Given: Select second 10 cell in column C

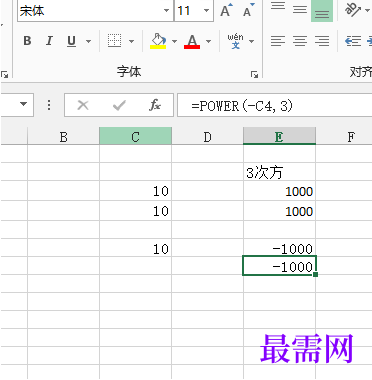Looking at the screenshot, I should 135,211.
